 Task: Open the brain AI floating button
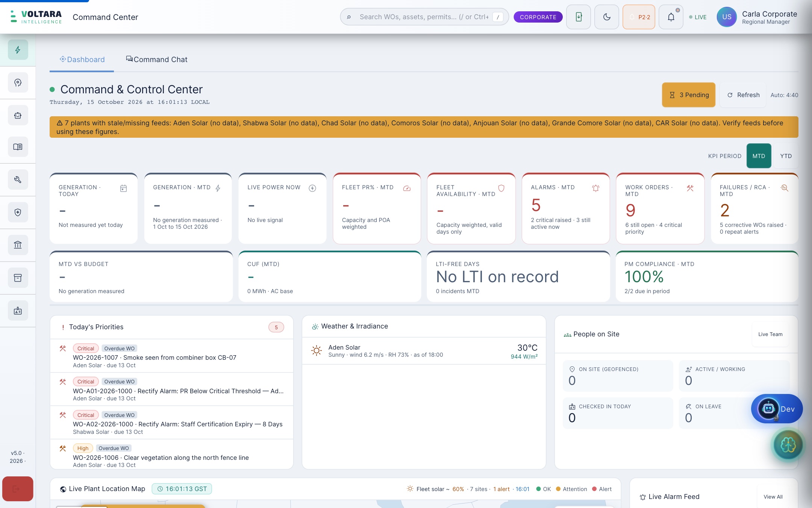point(788,445)
